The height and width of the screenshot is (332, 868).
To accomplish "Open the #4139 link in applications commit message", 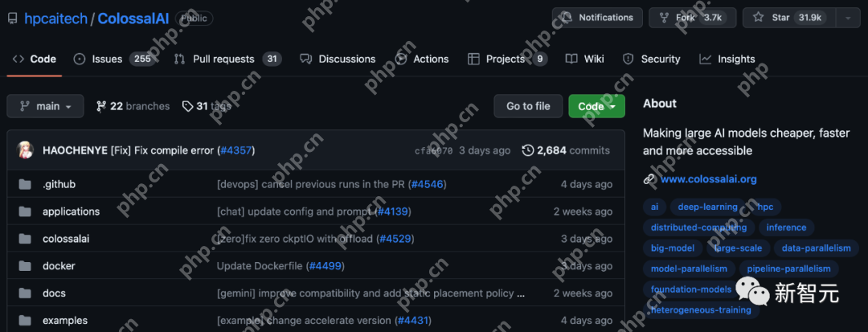I will pos(392,211).
